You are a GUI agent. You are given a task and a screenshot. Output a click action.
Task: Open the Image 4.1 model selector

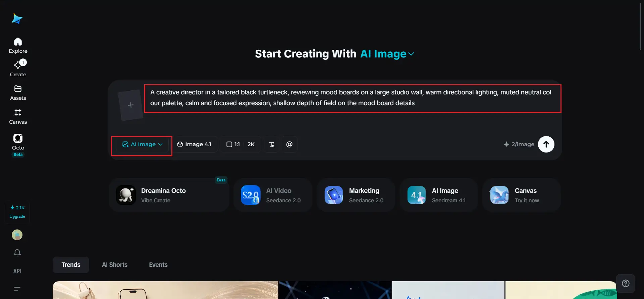(x=195, y=144)
